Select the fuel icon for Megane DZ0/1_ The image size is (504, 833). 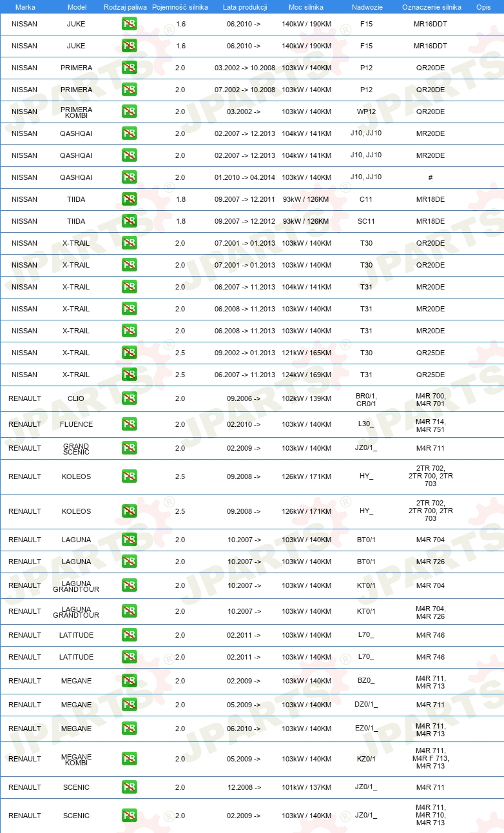[129, 705]
